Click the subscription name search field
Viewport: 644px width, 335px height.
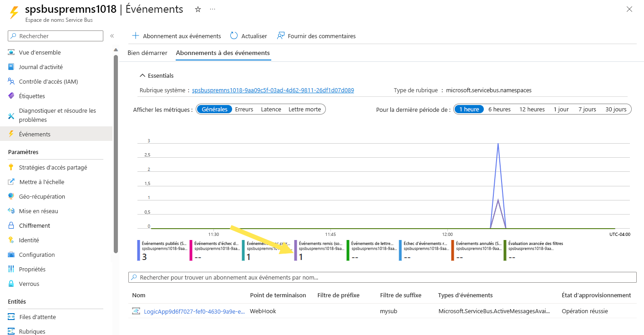382,277
